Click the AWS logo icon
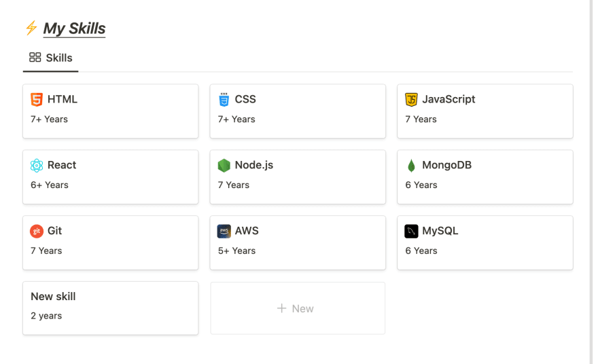 click(x=224, y=231)
